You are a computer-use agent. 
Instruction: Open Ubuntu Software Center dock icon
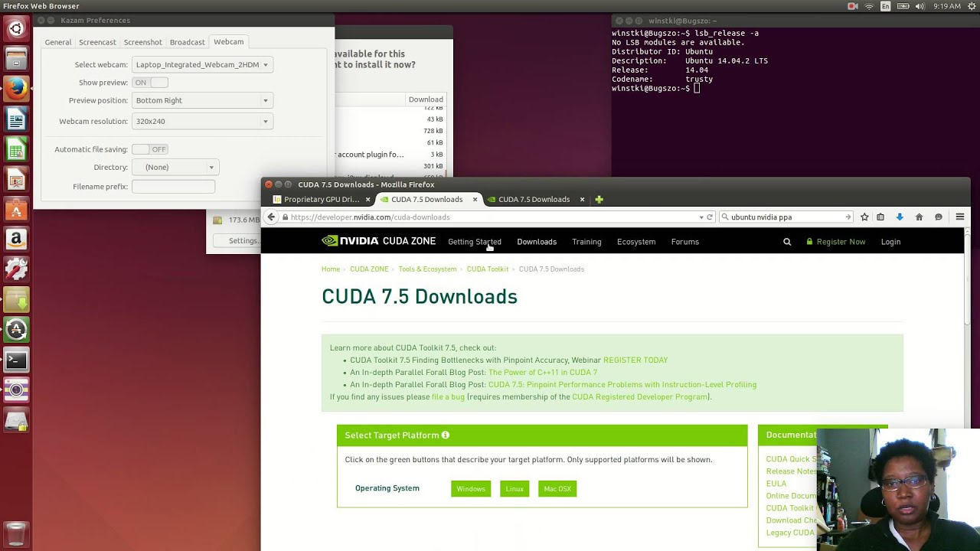tap(16, 210)
